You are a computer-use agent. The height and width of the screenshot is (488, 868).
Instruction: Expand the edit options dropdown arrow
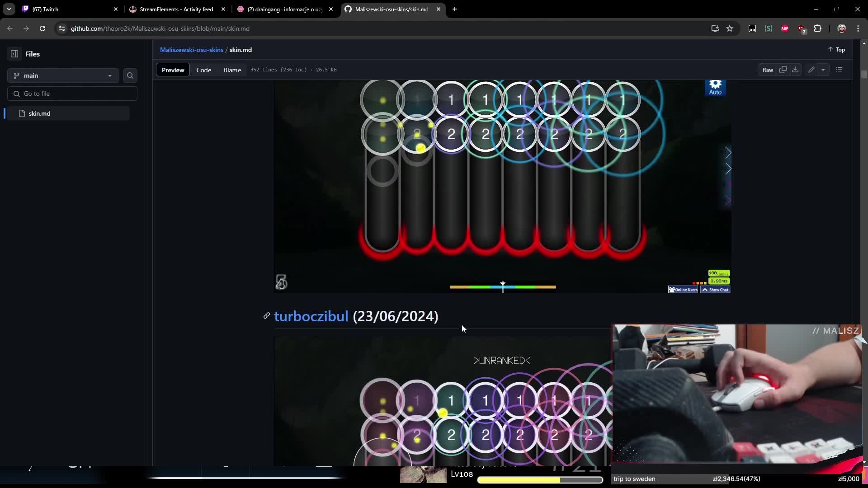point(823,70)
